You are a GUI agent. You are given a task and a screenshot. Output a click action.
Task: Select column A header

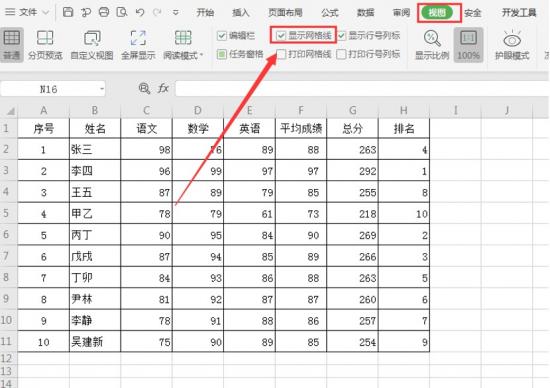[44, 111]
